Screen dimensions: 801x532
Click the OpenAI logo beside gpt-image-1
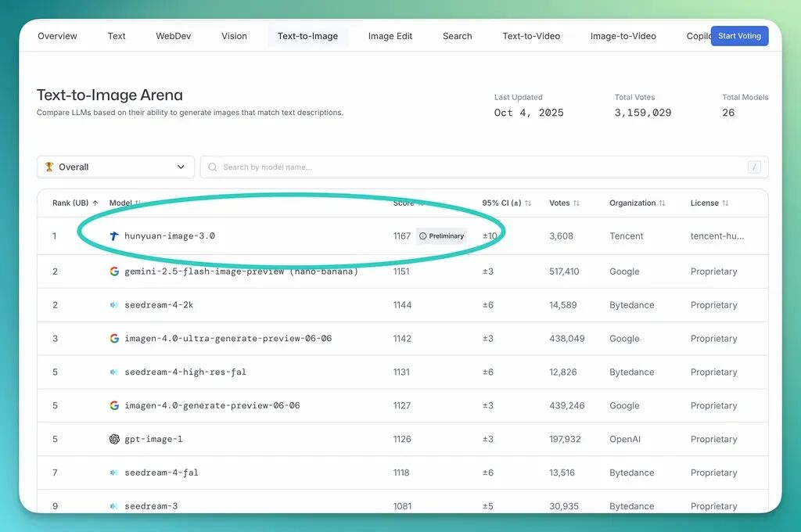[x=114, y=439]
